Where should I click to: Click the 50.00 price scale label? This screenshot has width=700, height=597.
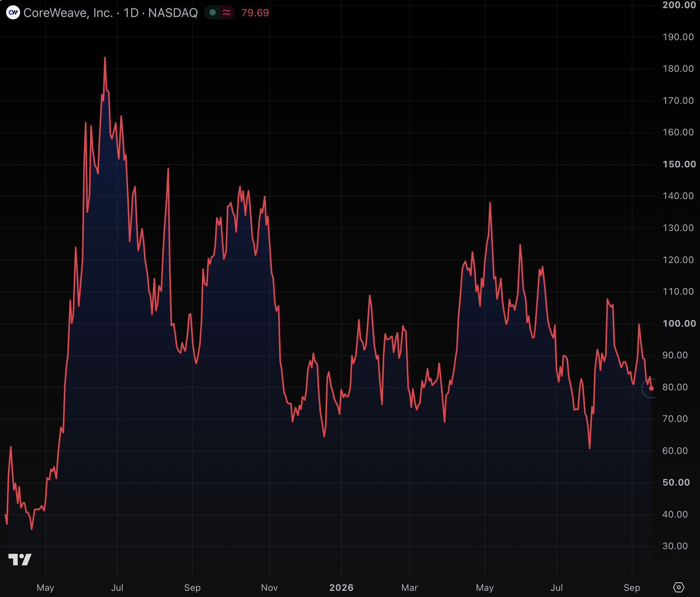[676, 482]
